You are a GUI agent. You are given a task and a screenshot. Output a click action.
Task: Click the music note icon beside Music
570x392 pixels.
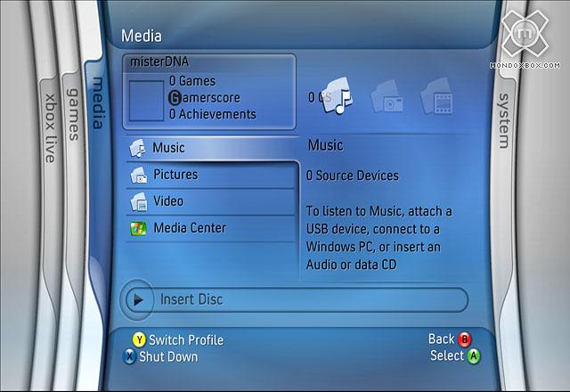(137, 148)
